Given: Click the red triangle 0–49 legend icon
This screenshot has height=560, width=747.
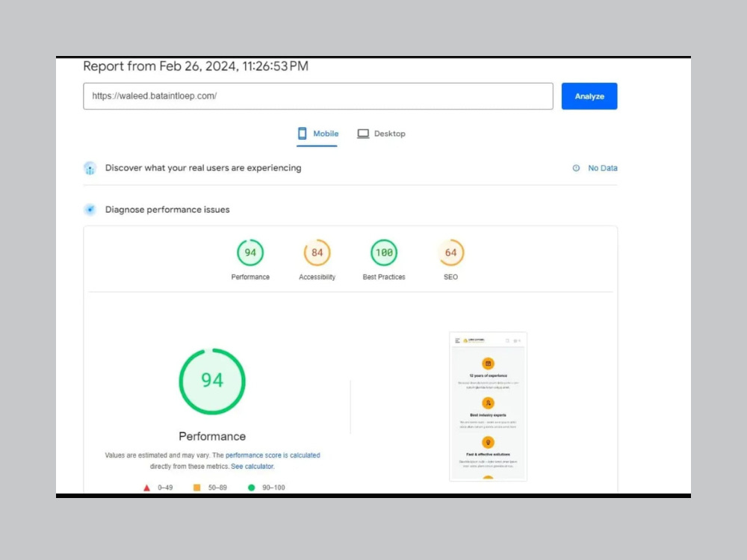Looking at the screenshot, I should [x=146, y=488].
